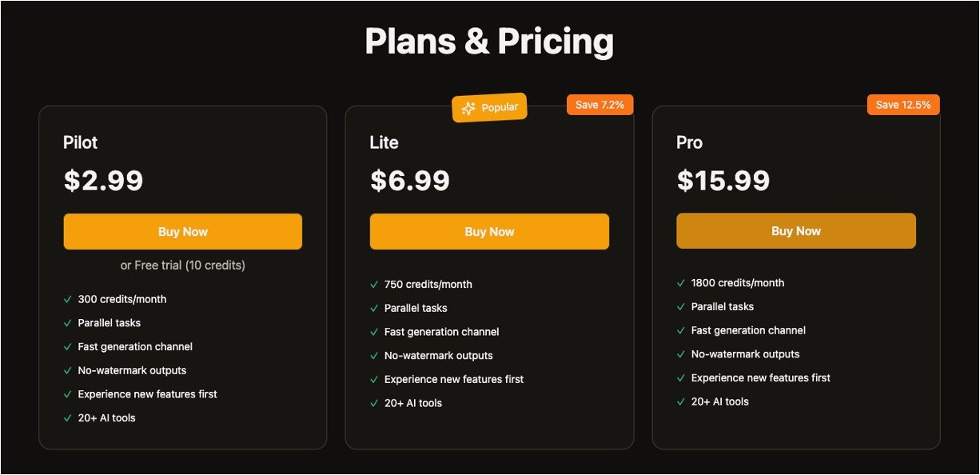The image size is (980, 475).
Task: Click Pilot's Experience new features first text
Action: point(147,394)
